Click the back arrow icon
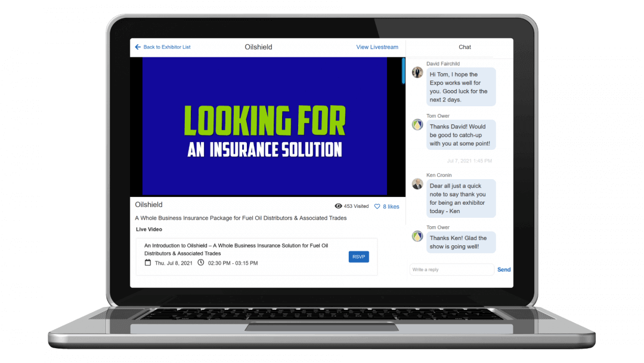 [138, 47]
